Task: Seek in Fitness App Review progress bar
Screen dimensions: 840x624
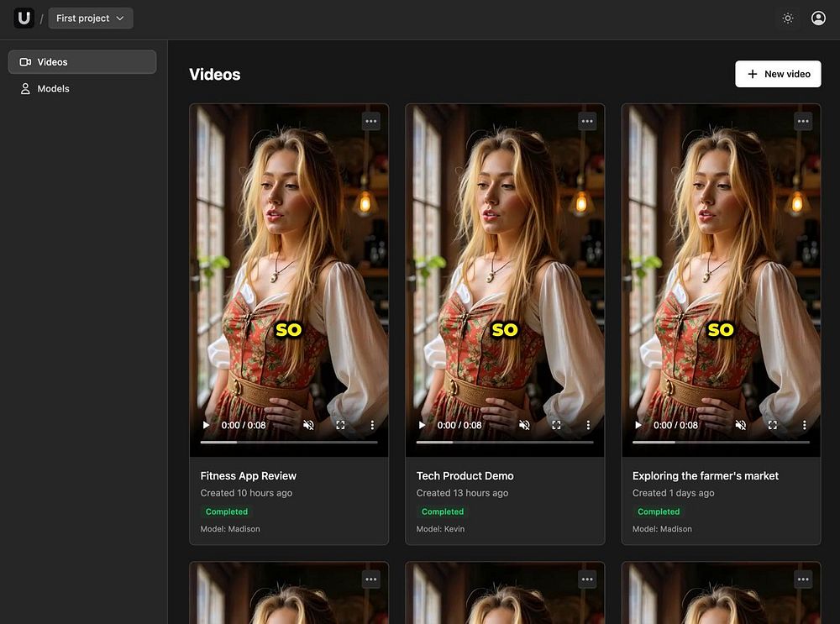Action: point(289,443)
